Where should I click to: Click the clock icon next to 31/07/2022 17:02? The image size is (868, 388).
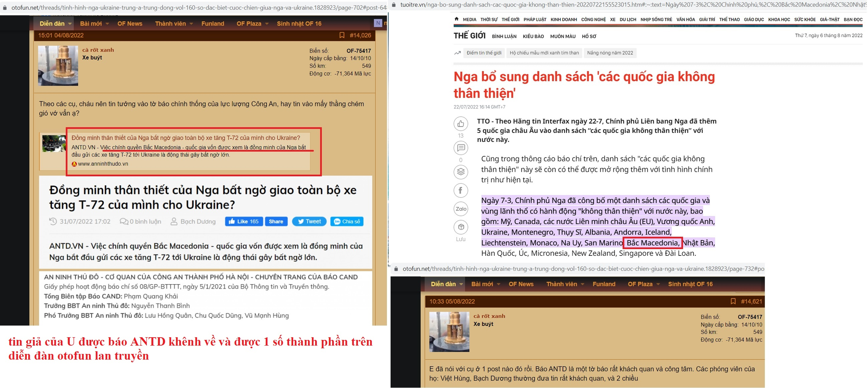(53, 221)
